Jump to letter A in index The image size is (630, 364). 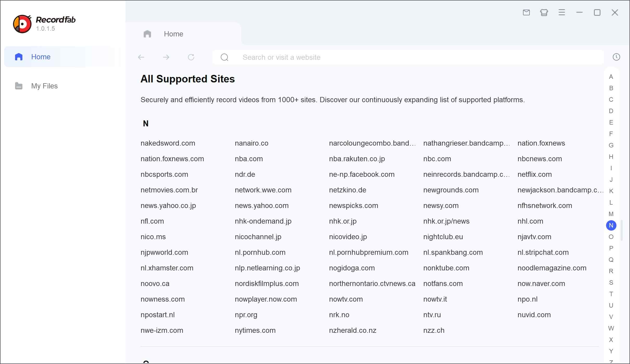611,77
